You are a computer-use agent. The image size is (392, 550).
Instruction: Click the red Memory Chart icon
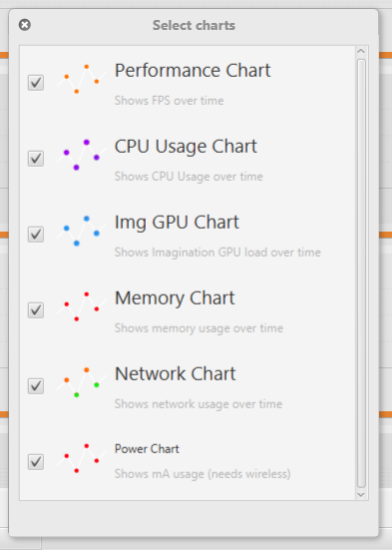point(82,306)
